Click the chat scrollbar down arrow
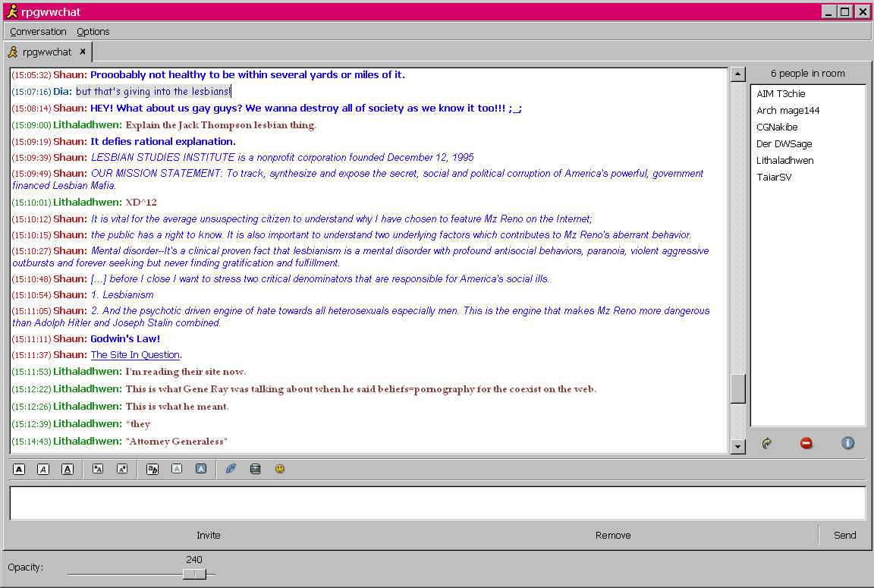 (x=738, y=446)
